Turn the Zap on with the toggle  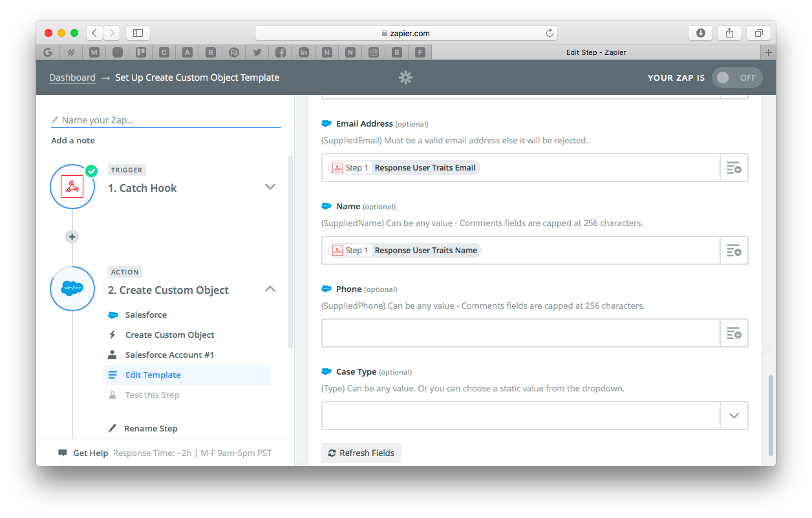tap(737, 78)
